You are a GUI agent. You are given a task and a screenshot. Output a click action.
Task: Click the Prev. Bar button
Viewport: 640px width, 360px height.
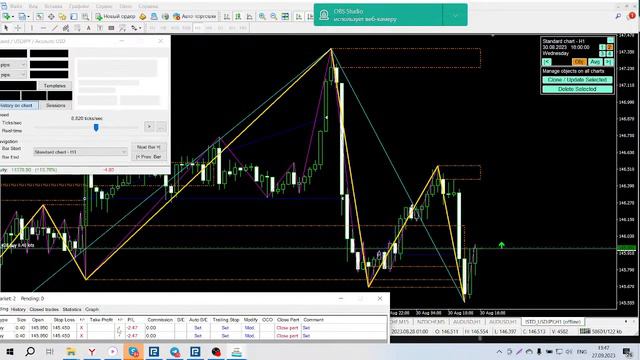(149, 157)
